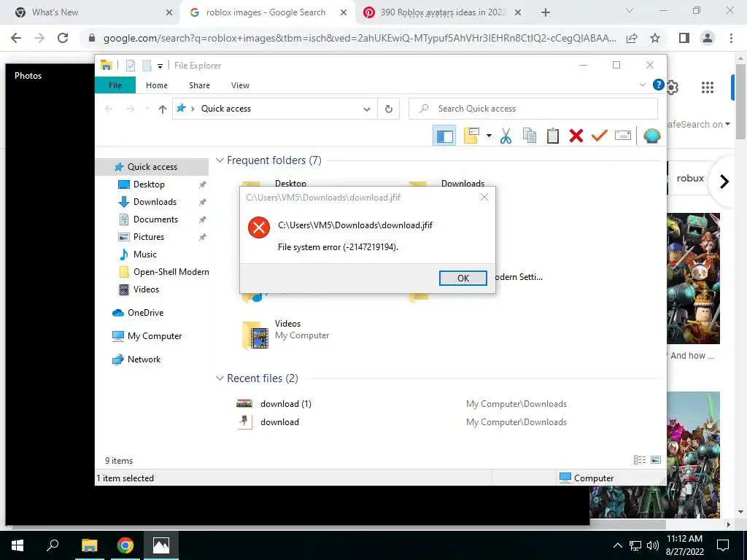The width and height of the screenshot is (747, 560).
Task: Click the Rename icon in File Explorer toolbar
Action: [x=623, y=136]
